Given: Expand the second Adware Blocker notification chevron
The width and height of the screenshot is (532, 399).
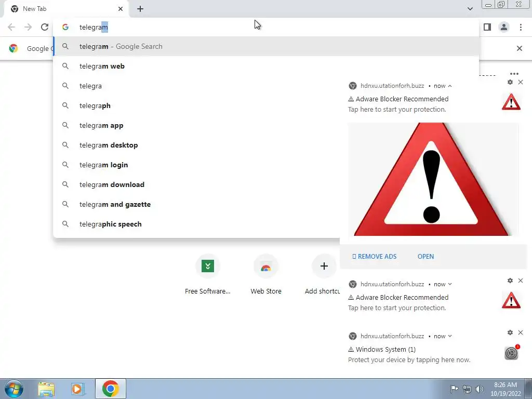Looking at the screenshot, I should 450,284.
